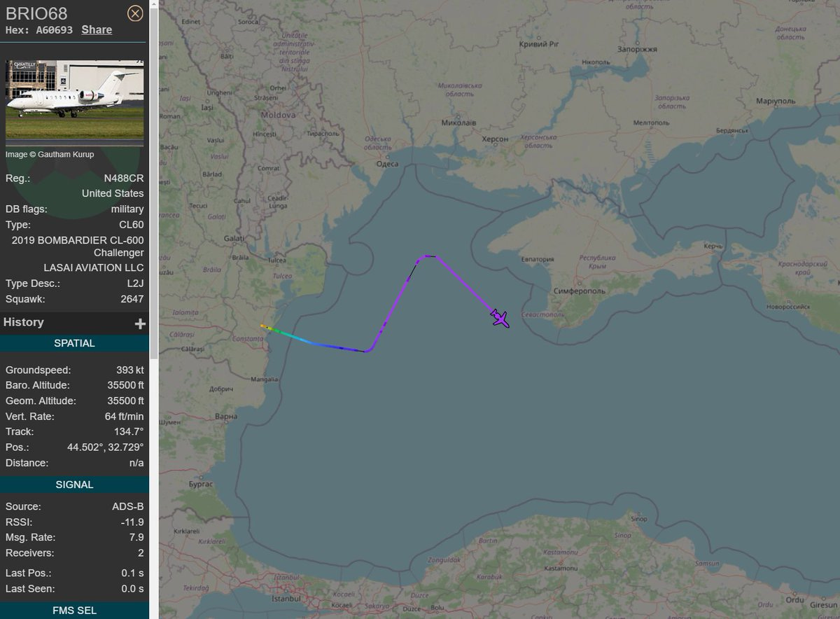Click the Севастополь label on map
Viewport: 840px width, 619px height.
tap(542, 314)
